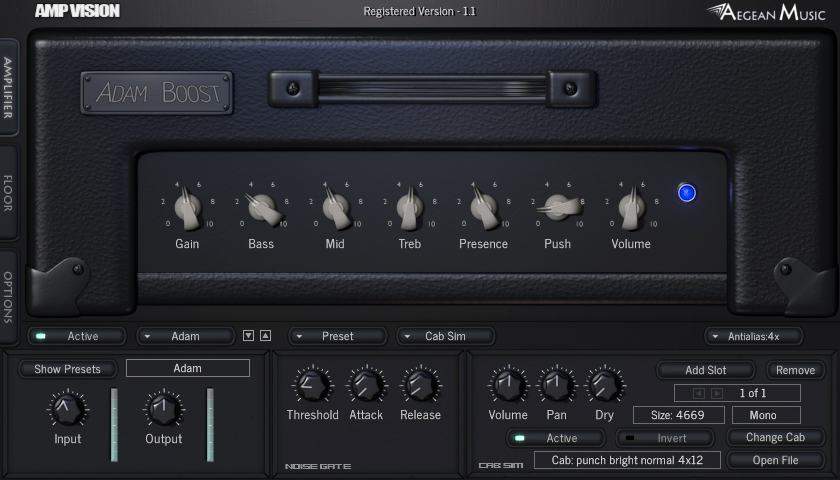Click the Bass knob on the amp
This screenshot has height=480, width=840.
click(x=261, y=210)
